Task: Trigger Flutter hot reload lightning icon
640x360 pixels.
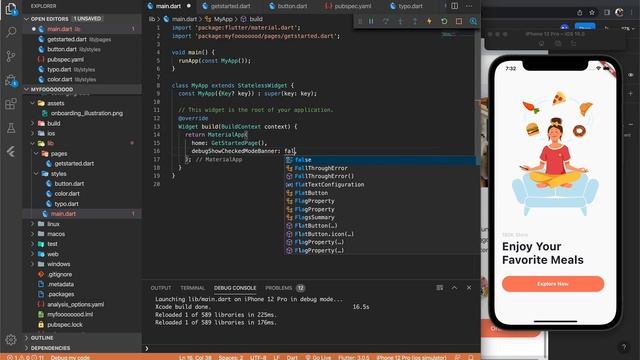Action: pos(429,21)
